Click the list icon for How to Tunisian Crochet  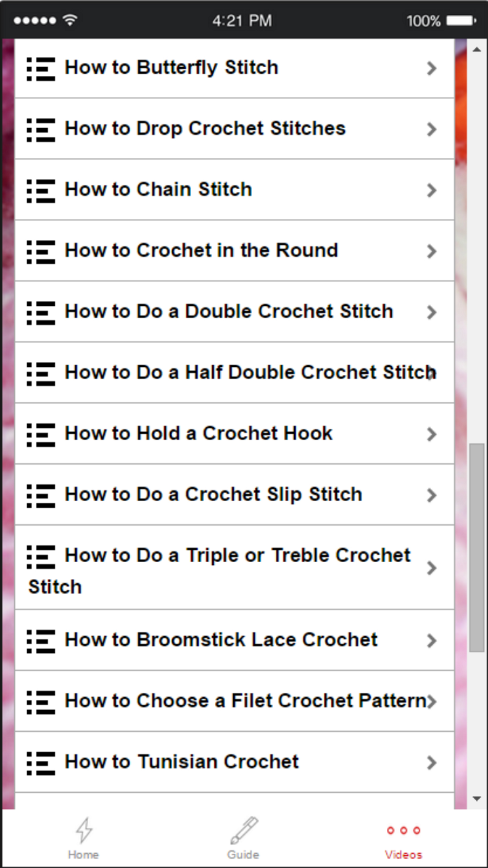coord(40,762)
